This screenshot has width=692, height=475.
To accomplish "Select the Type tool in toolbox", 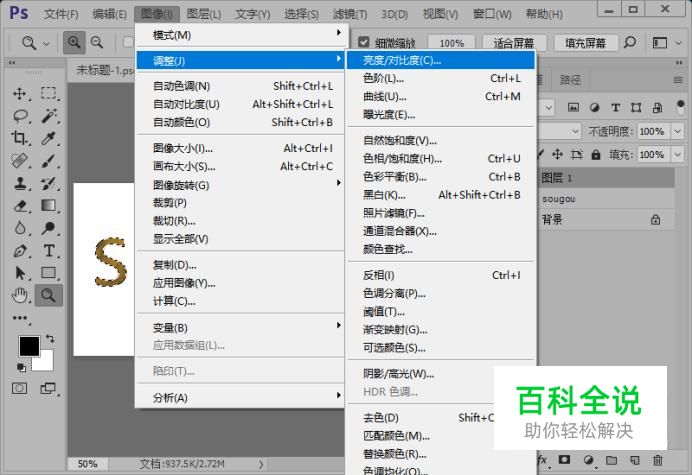I will click(x=49, y=251).
